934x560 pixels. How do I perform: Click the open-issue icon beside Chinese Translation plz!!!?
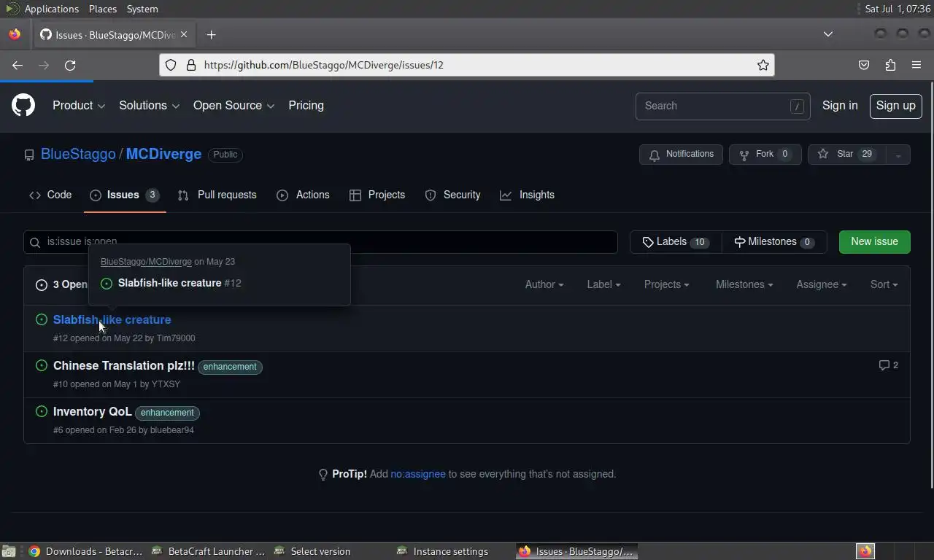(x=42, y=365)
